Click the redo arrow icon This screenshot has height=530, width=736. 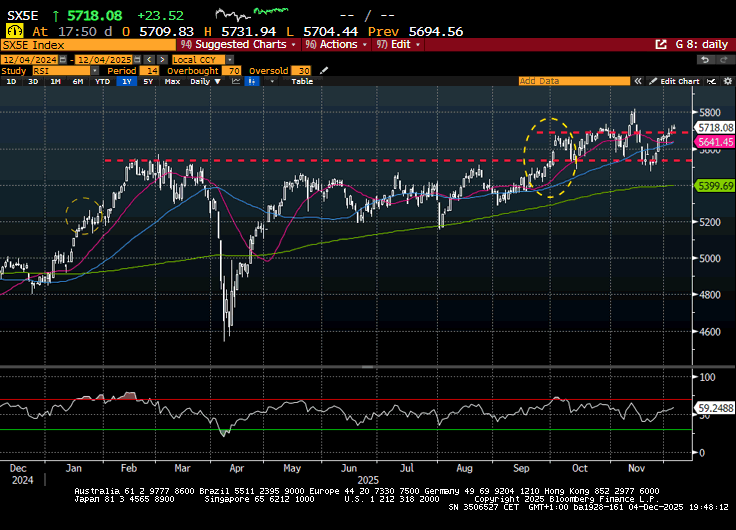tap(722, 59)
